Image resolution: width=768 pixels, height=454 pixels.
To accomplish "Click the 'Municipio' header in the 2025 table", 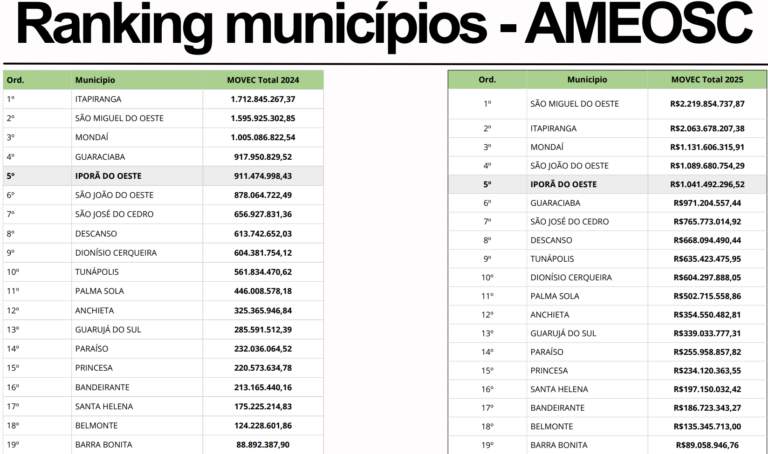I will 587,79.
